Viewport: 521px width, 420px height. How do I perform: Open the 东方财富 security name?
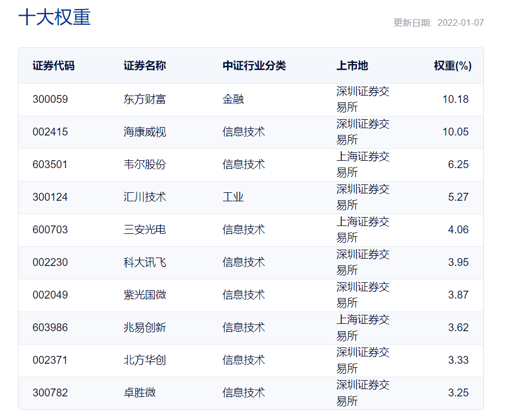click(x=144, y=100)
